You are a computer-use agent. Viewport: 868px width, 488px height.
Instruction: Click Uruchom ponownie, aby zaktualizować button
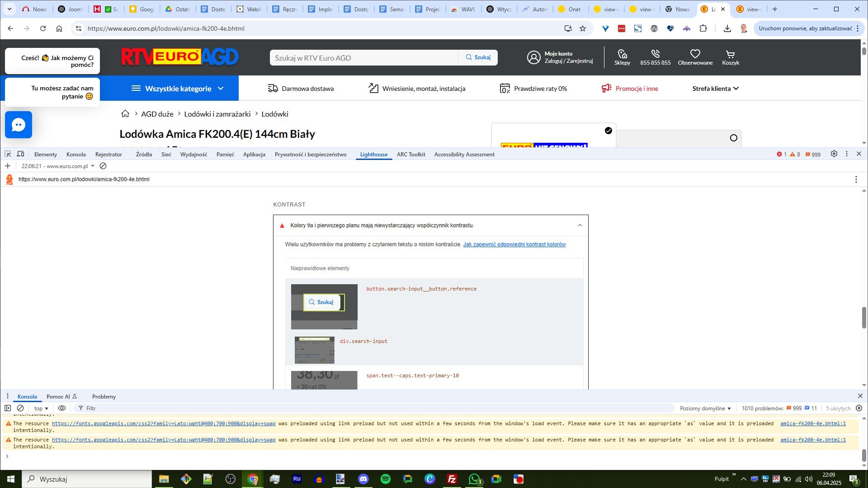pos(805,28)
